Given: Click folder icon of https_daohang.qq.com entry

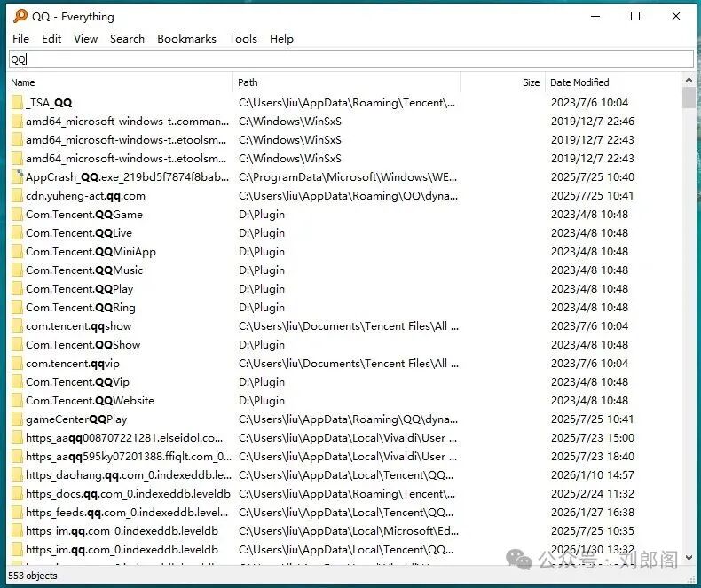Looking at the screenshot, I should (17, 475).
